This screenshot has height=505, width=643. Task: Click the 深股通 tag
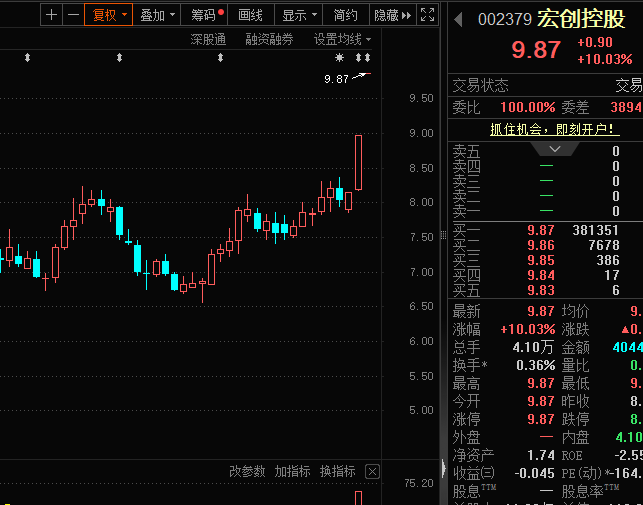click(x=208, y=39)
